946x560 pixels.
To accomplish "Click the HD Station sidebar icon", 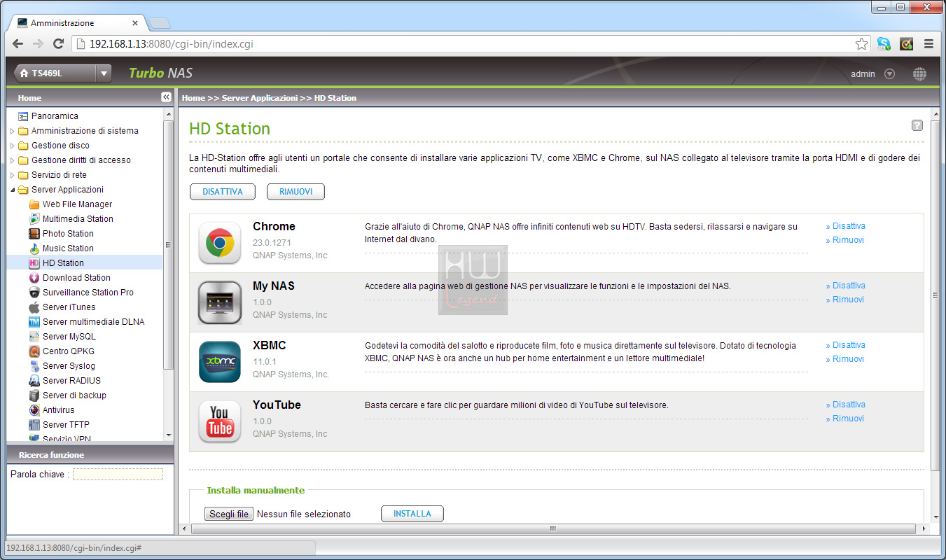I will (34, 263).
